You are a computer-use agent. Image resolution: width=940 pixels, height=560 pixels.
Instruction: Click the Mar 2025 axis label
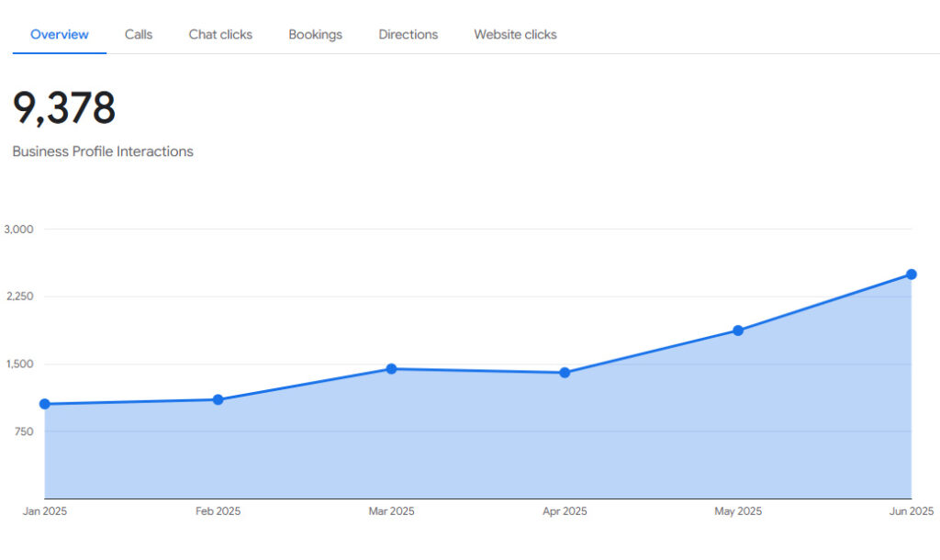coord(391,511)
